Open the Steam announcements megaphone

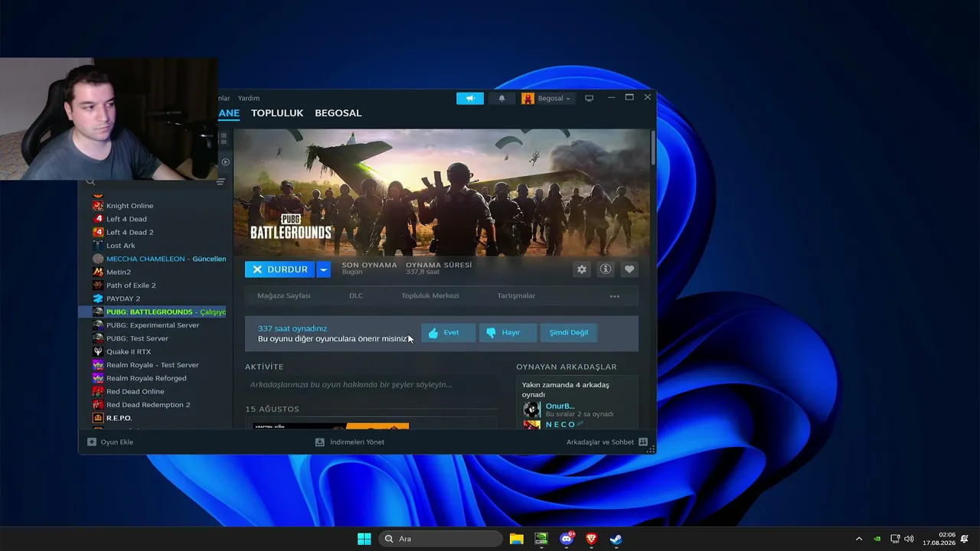(x=470, y=99)
